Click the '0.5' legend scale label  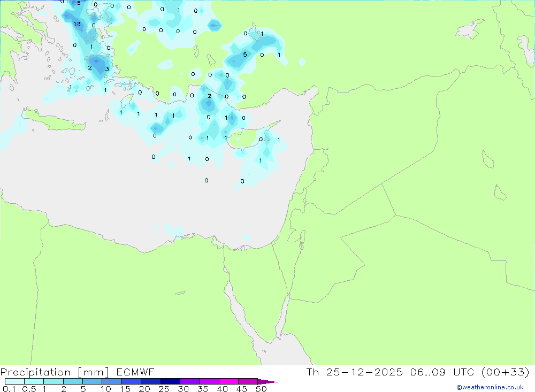pos(29,389)
